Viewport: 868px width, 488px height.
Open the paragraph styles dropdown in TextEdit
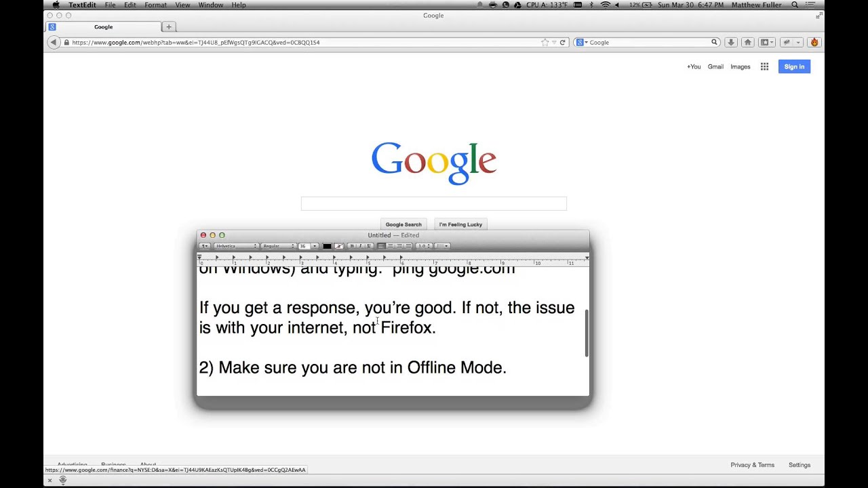[x=204, y=246]
